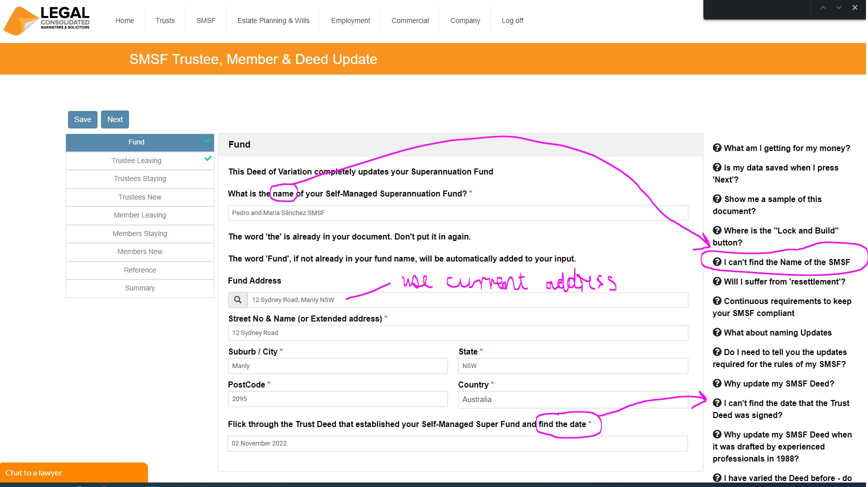This screenshot has height=487, width=868.
Task: Select the Summary step in the sidebar
Action: [139, 288]
